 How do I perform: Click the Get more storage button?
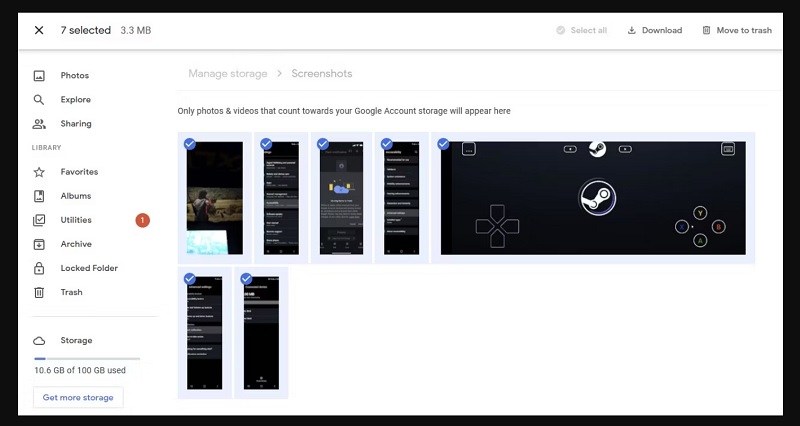tap(78, 397)
